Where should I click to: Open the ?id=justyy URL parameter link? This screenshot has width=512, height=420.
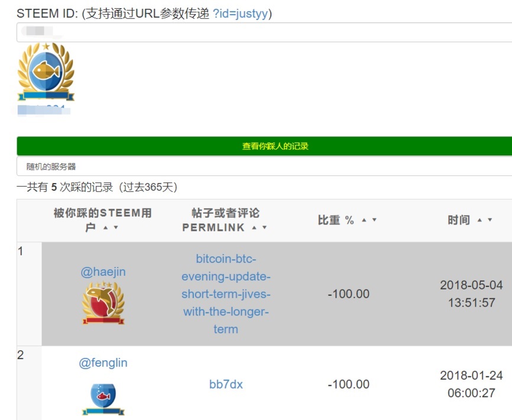pos(240,14)
